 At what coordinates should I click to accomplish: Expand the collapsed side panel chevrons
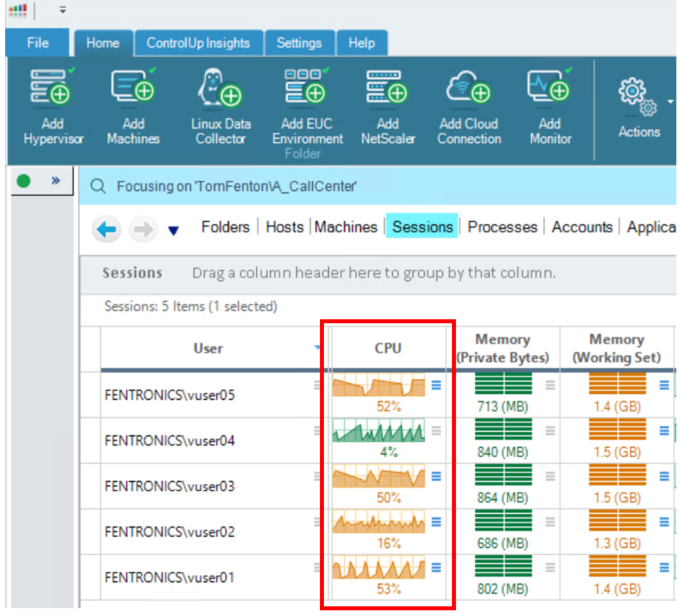[x=55, y=180]
